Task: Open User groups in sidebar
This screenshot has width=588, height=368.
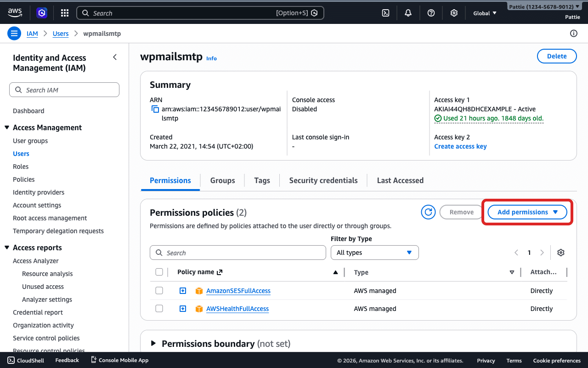Action: (x=30, y=141)
